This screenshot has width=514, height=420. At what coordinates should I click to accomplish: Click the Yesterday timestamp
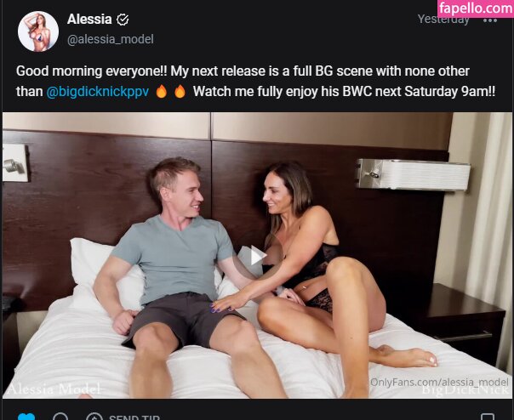pyautogui.click(x=443, y=20)
